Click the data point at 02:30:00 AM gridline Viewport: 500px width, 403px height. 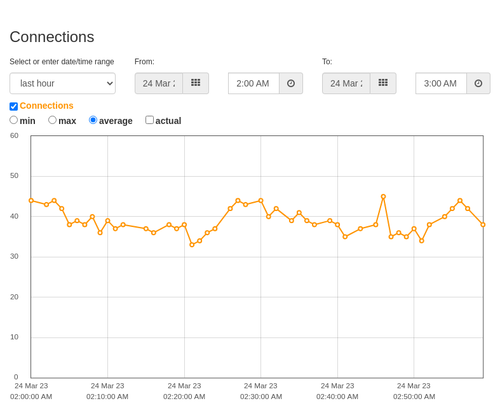(x=261, y=201)
